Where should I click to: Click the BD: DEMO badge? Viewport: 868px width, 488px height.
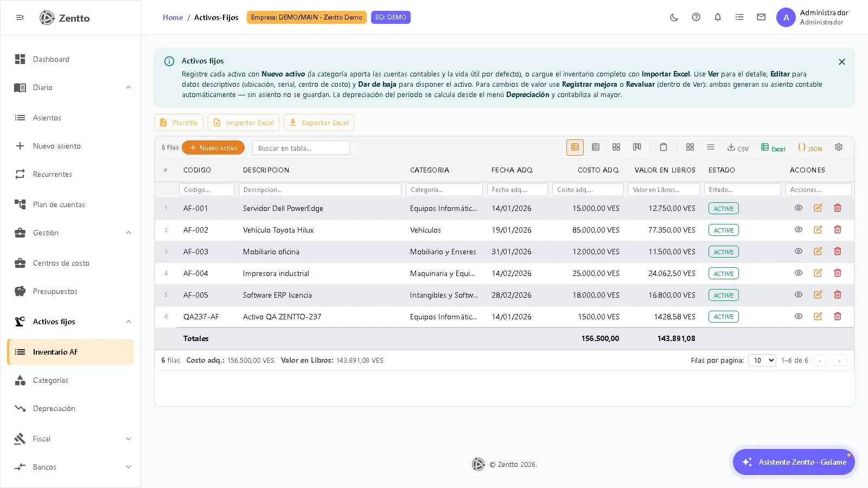pyautogui.click(x=391, y=17)
